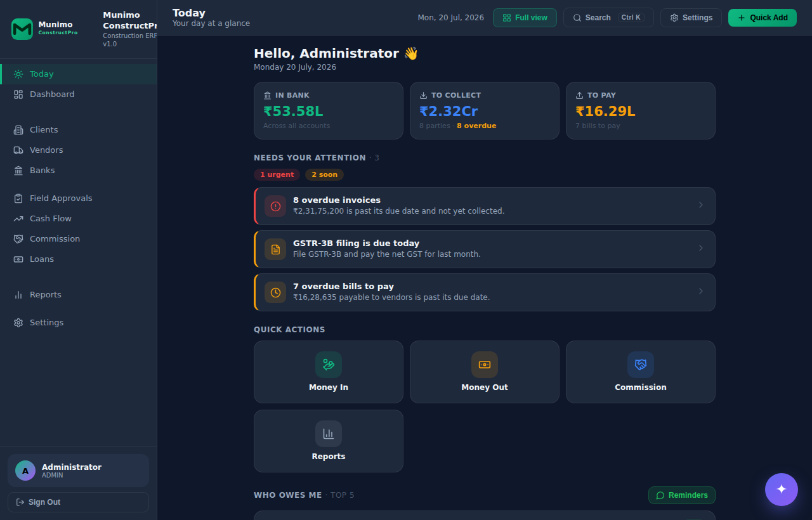812x520 pixels.
Task: Click the Cash Flow trend icon
Action: coord(18,219)
